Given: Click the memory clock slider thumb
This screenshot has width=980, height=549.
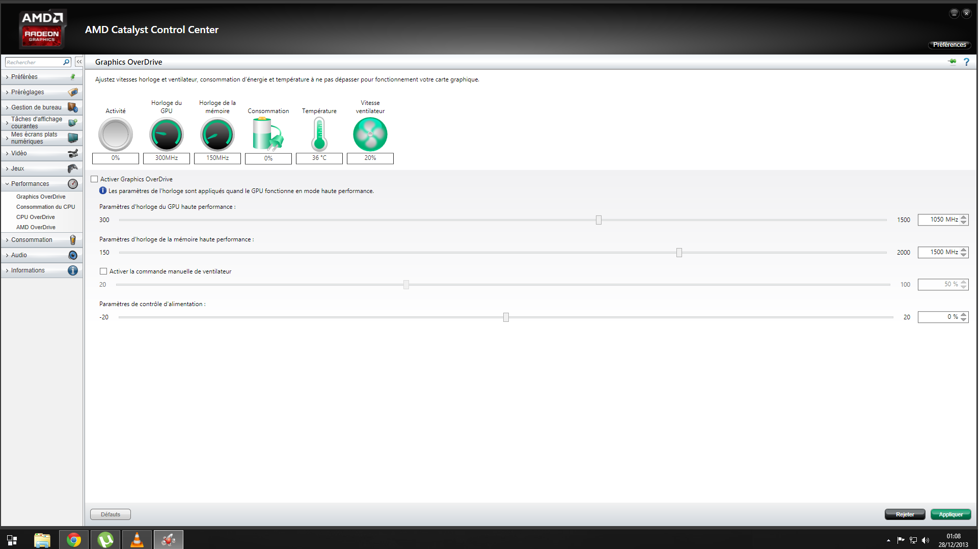Looking at the screenshot, I should click(679, 253).
